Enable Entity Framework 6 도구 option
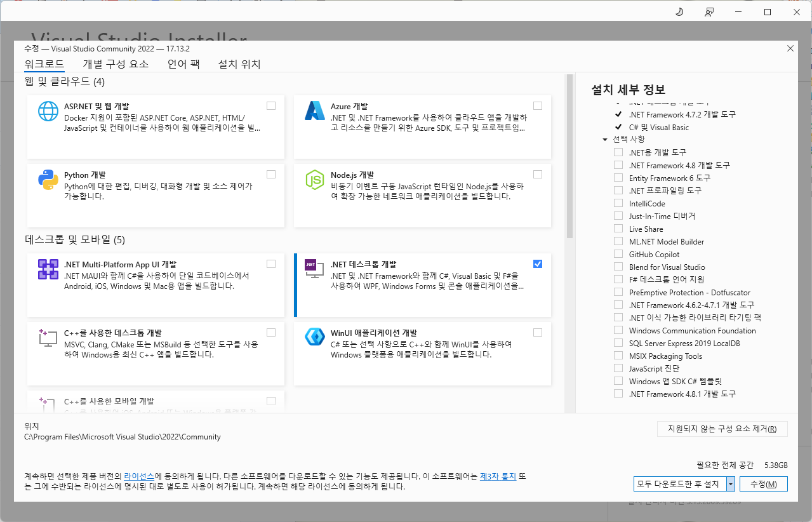 pyautogui.click(x=618, y=178)
